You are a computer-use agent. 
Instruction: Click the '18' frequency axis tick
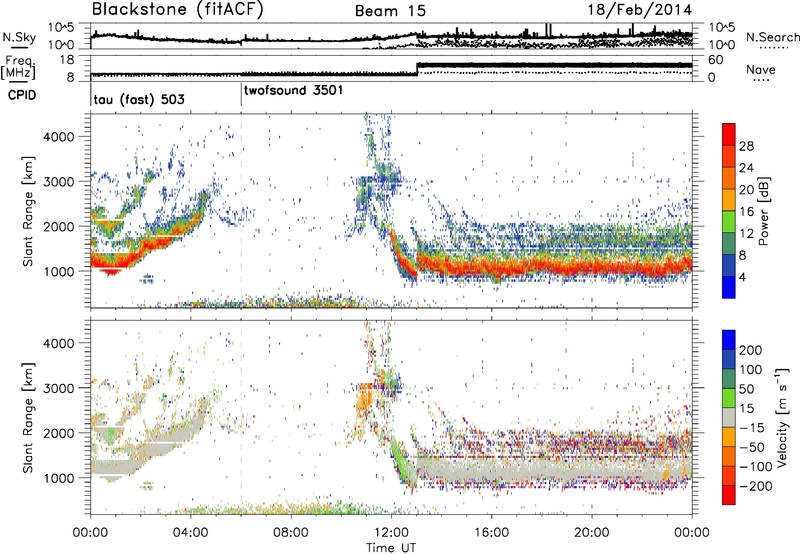66,60
